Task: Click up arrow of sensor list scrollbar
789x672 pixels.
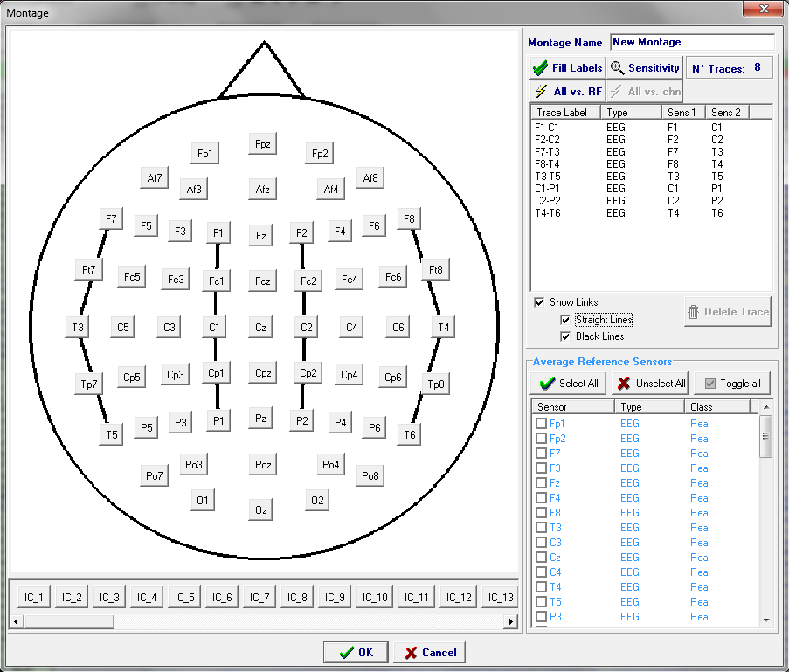Action: click(766, 407)
